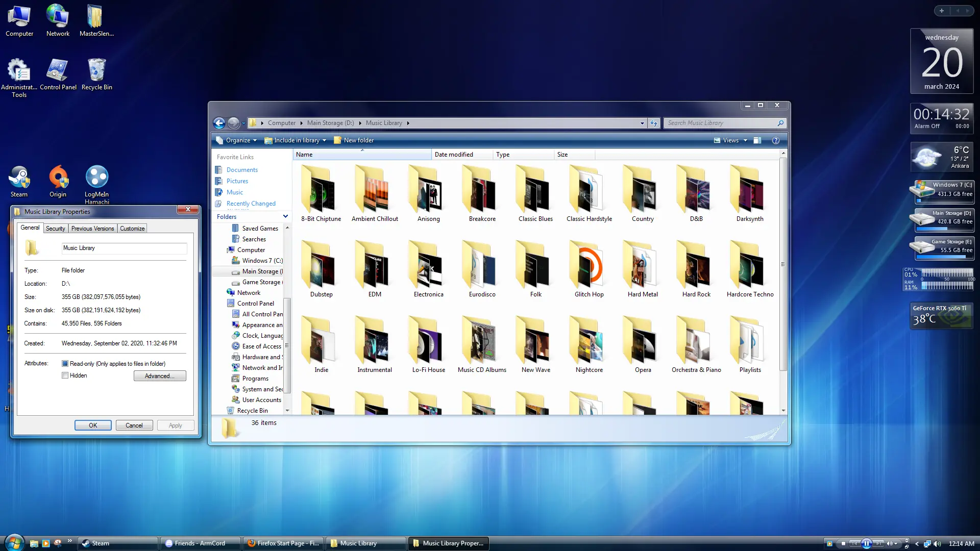
Task: Click the Windows Start orb
Action: point(14,542)
